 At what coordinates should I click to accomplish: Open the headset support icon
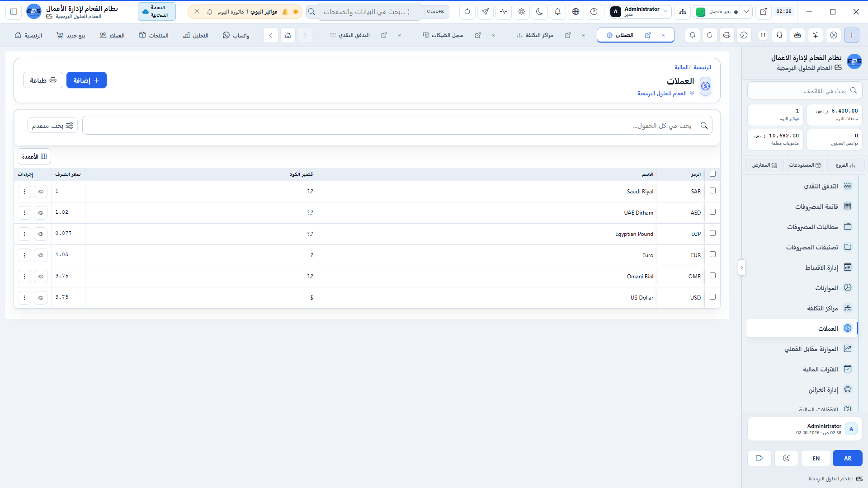pyautogui.click(x=780, y=35)
